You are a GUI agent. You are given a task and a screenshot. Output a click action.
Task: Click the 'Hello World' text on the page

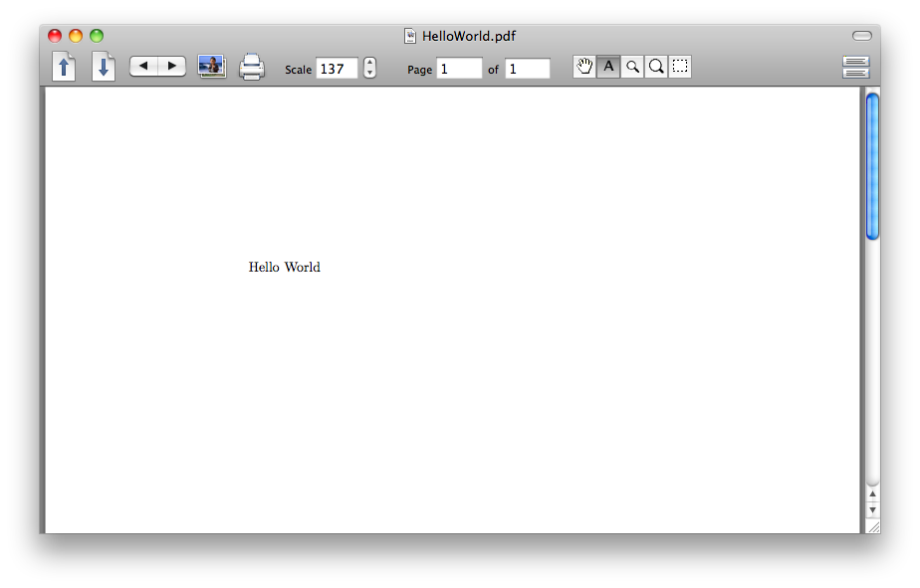point(285,268)
